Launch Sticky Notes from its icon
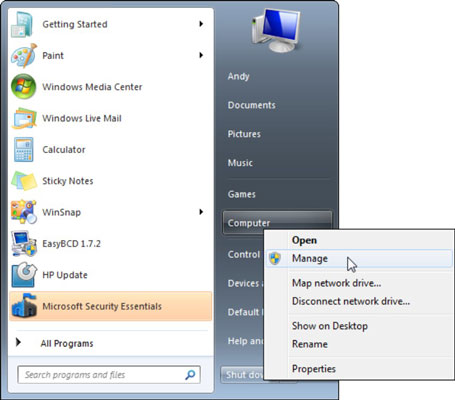 [24, 181]
